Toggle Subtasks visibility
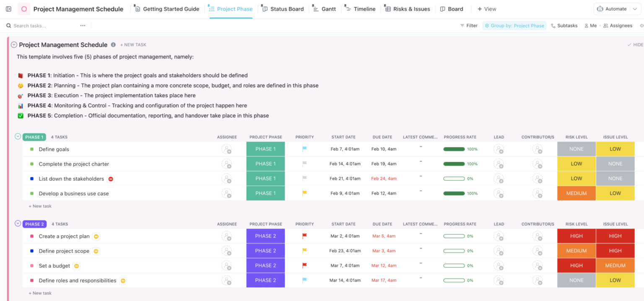Screen dimensions: 644x301 564,25
